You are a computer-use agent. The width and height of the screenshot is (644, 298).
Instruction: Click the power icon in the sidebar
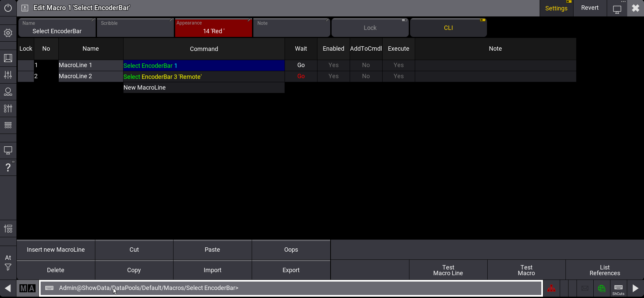pyautogui.click(x=8, y=8)
